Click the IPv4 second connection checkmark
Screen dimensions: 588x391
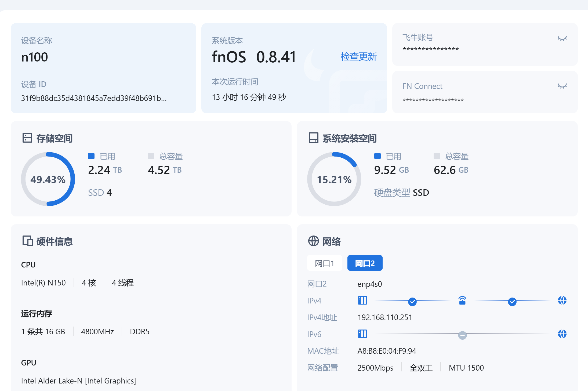[512, 302]
